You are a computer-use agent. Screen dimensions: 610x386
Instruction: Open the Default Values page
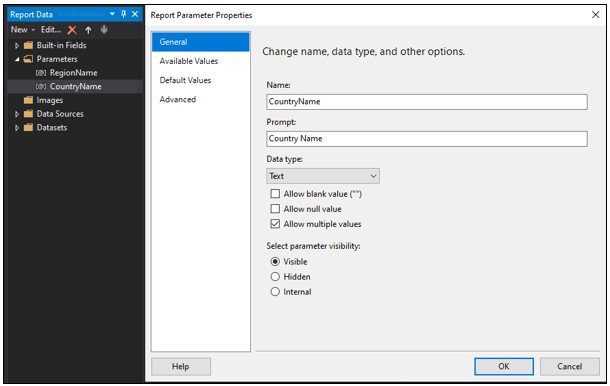click(201, 80)
